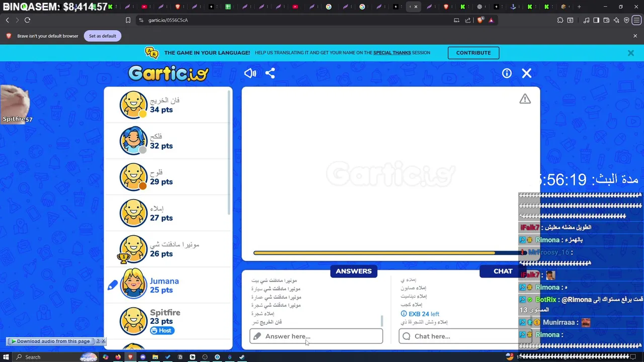
Task: Open File Explorer from the taskbar
Action: coord(155,357)
